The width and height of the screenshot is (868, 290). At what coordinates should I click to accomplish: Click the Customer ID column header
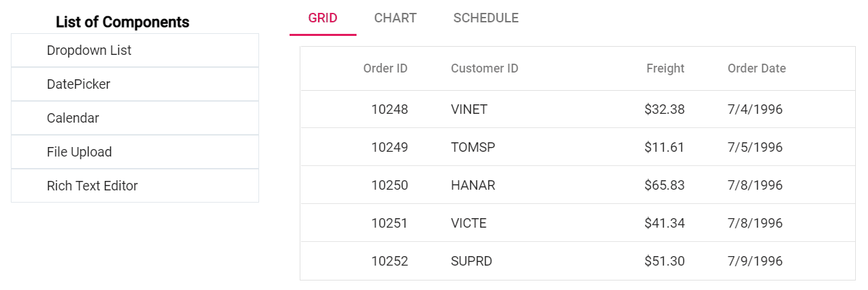(x=484, y=68)
